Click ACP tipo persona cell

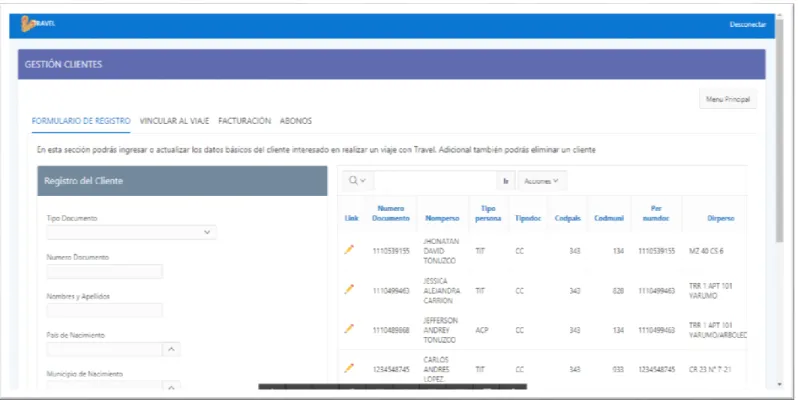coord(481,330)
